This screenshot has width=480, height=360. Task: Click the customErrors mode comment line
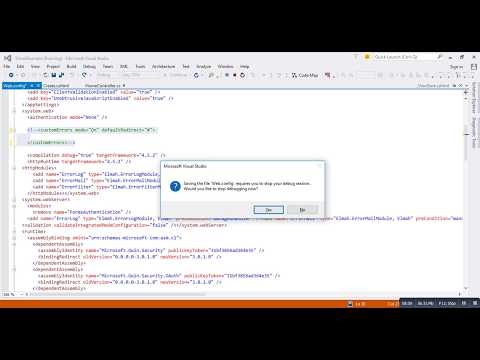(92, 130)
